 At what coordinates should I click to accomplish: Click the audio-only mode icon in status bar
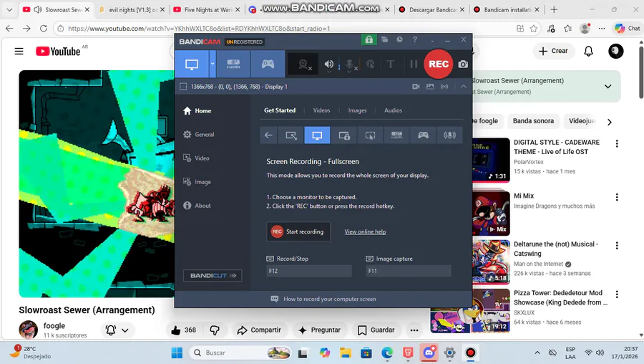point(444,87)
